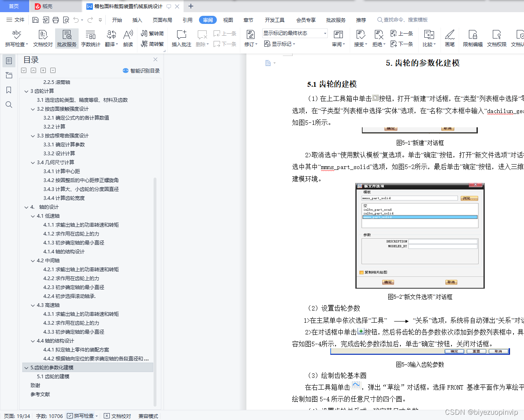The image size is (524, 420).
Task: Insert a comment with 插入批注
Action: click(182, 39)
